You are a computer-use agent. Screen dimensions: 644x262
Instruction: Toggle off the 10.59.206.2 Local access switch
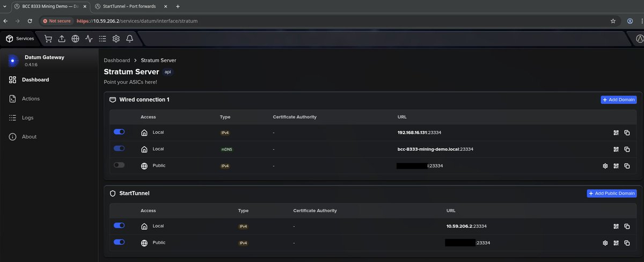(x=119, y=225)
